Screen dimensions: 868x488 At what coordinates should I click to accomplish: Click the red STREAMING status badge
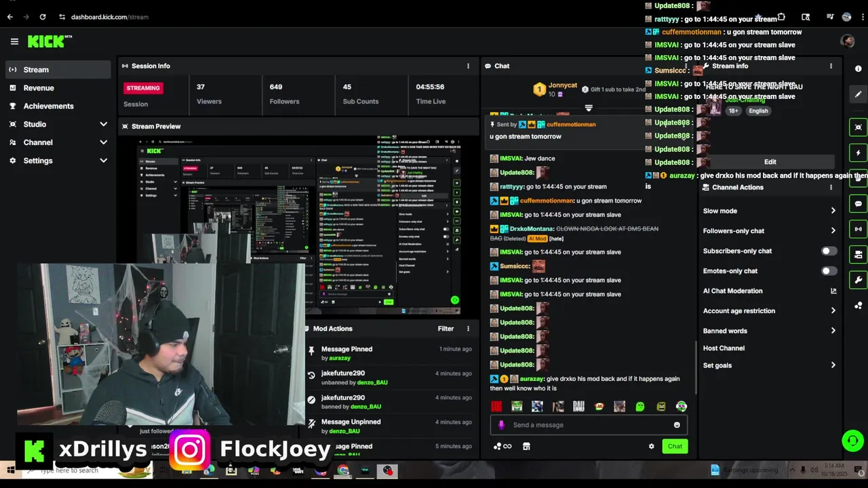[143, 88]
